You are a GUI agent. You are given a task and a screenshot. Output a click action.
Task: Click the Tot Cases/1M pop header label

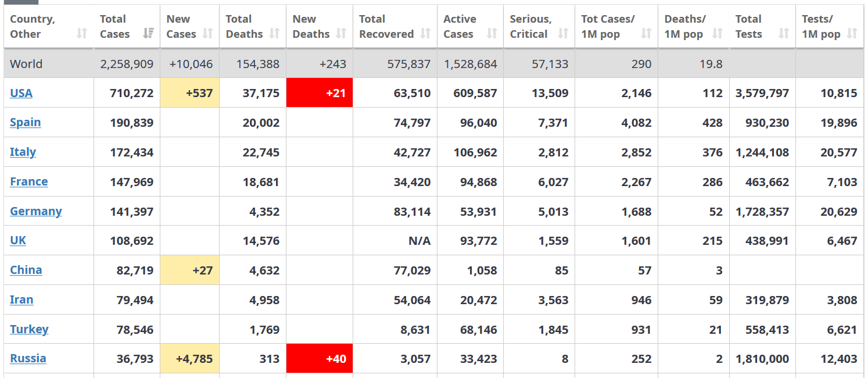coord(608,27)
